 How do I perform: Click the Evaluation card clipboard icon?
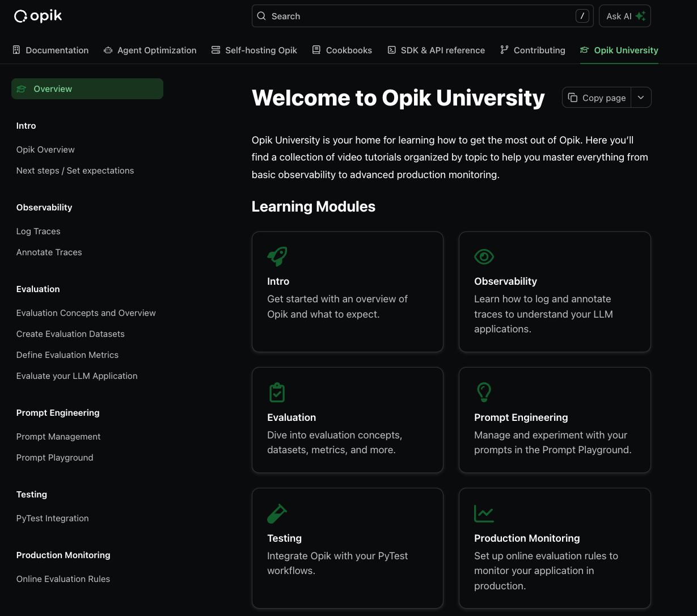tap(277, 392)
